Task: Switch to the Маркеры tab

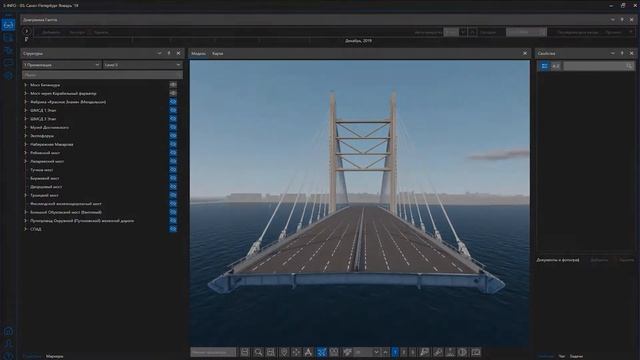Action: [x=54, y=356]
